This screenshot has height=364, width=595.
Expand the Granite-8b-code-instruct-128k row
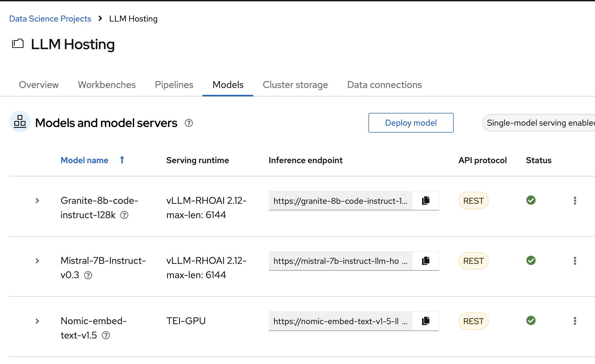point(37,201)
